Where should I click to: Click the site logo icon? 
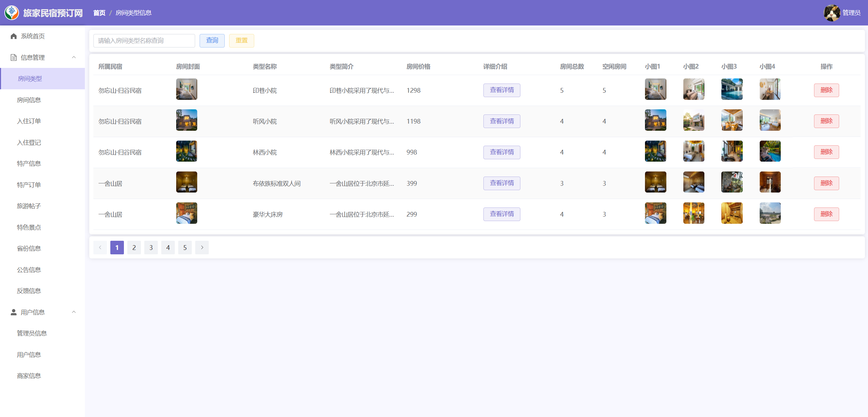tap(12, 13)
